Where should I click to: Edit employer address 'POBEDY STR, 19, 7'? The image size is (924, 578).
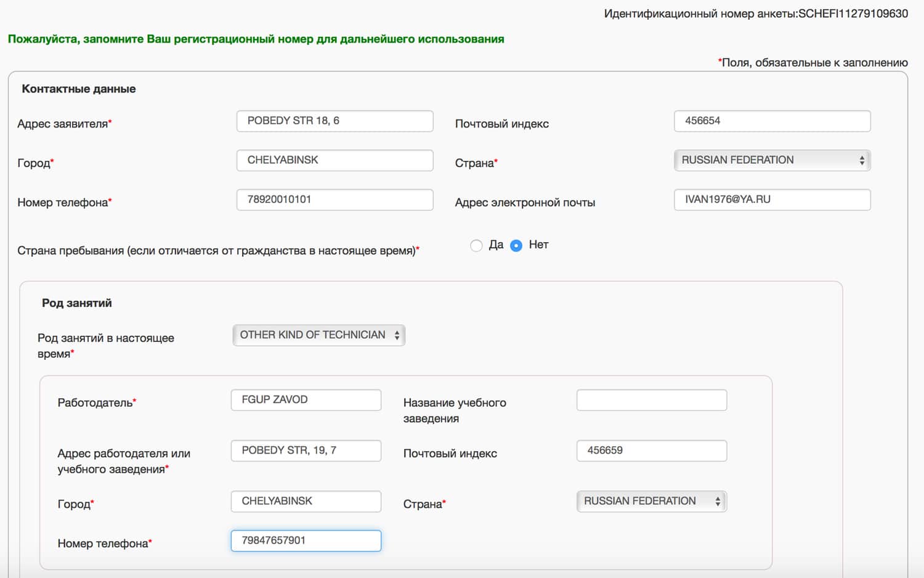[x=306, y=451]
